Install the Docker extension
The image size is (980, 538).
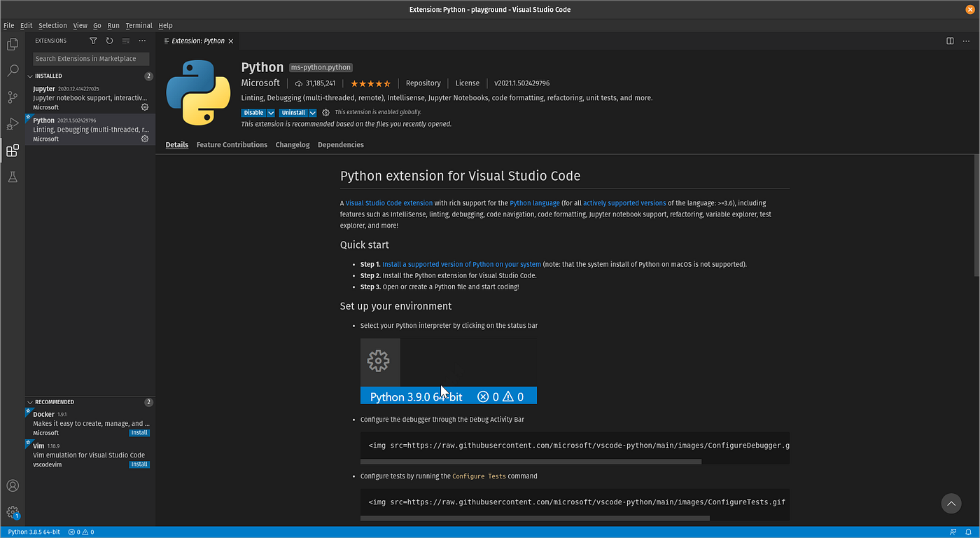[139, 433]
